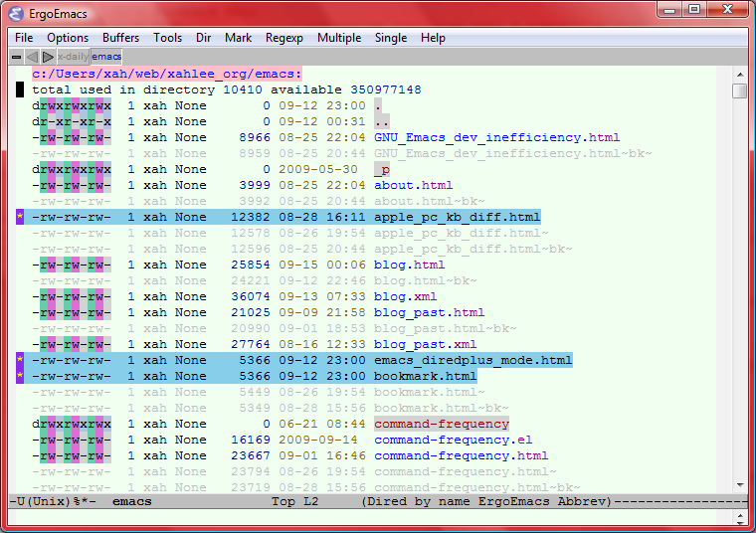Open blog.xml file
This screenshot has width=756, height=533.
406,296
